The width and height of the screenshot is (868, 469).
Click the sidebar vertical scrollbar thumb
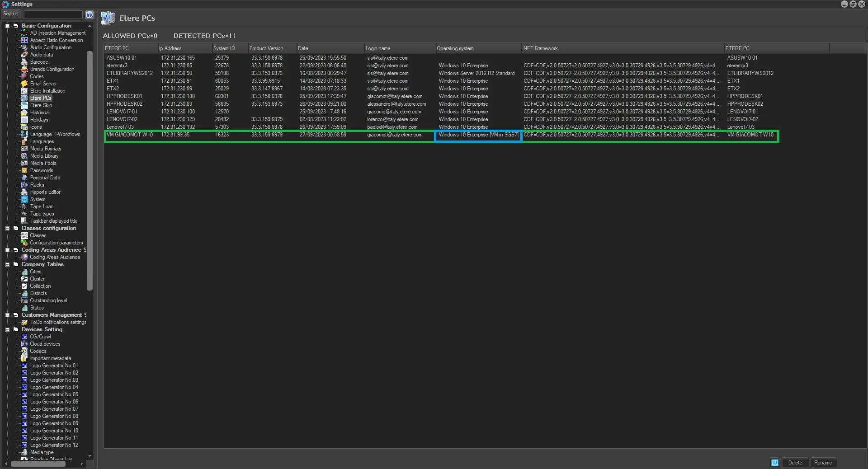(x=90, y=172)
